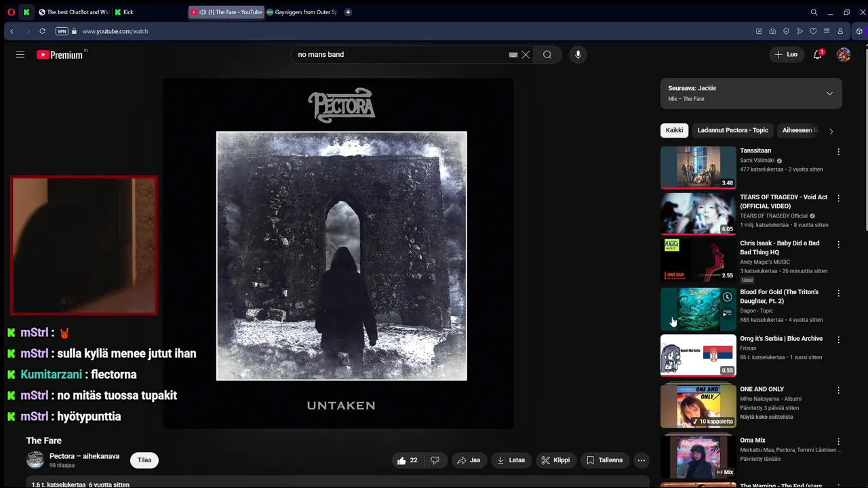Open Chris Isaak Baby Did a Bad thumbnail
868x488 pixels.
click(698, 260)
